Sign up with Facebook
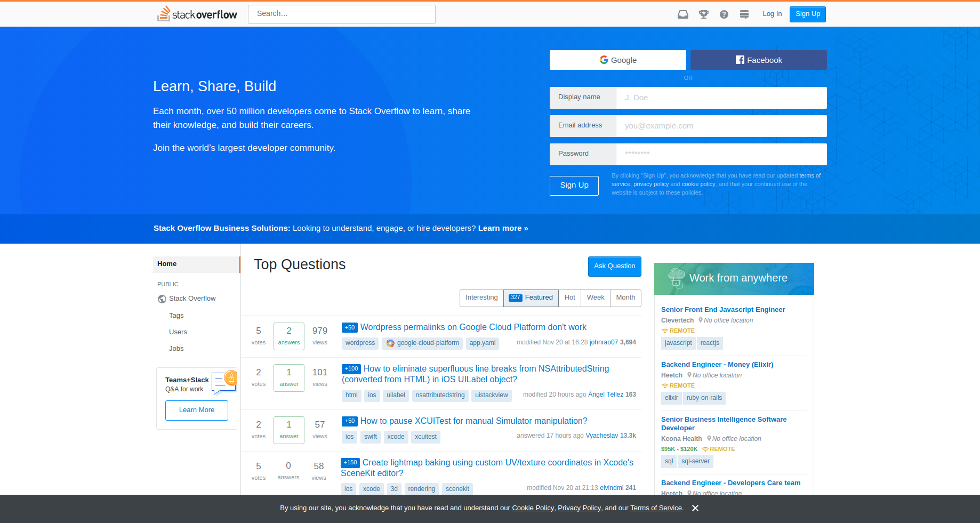980x523 pixels. (759, 60)
